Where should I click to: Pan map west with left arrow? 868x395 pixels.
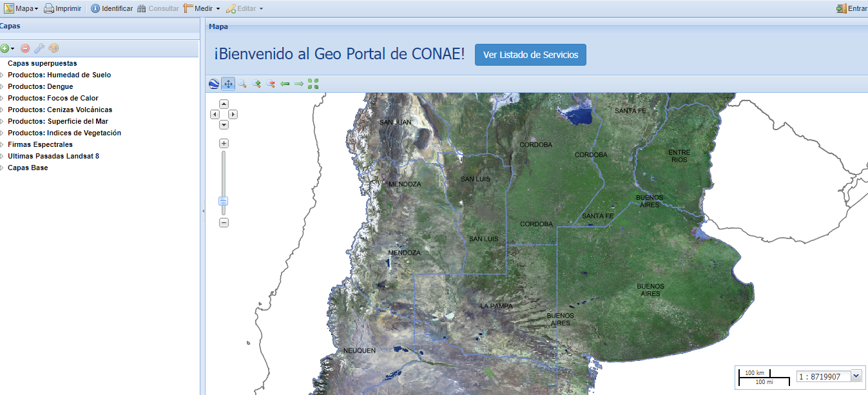click(215, 114)
